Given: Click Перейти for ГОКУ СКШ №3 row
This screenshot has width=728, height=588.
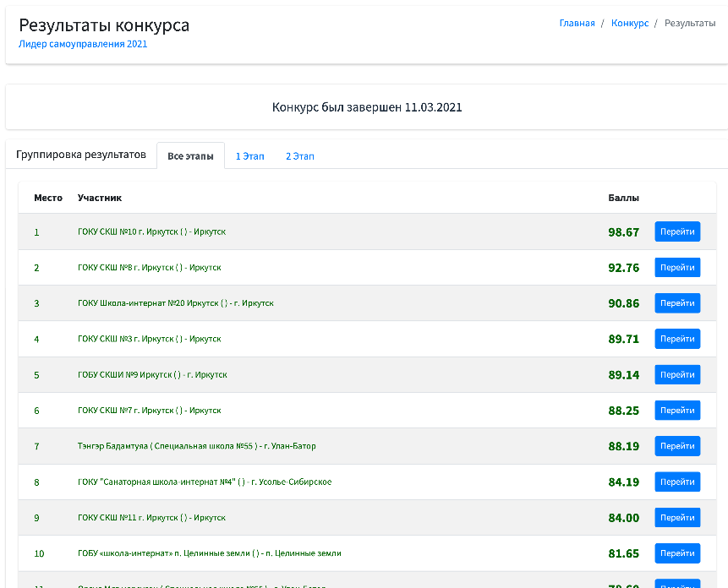Looking at the screenshot, I should [677, 339].
